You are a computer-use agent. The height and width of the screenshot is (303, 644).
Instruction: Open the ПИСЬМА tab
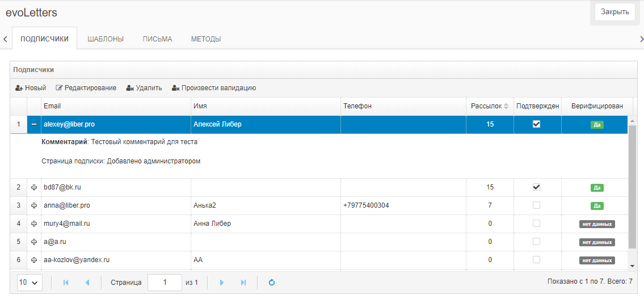(x=157, y=39)
